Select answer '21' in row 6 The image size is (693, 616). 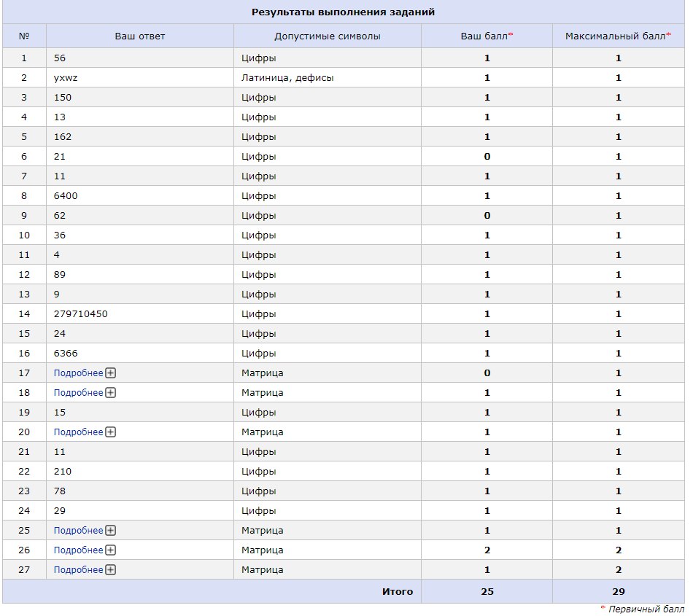pos(60,156)
